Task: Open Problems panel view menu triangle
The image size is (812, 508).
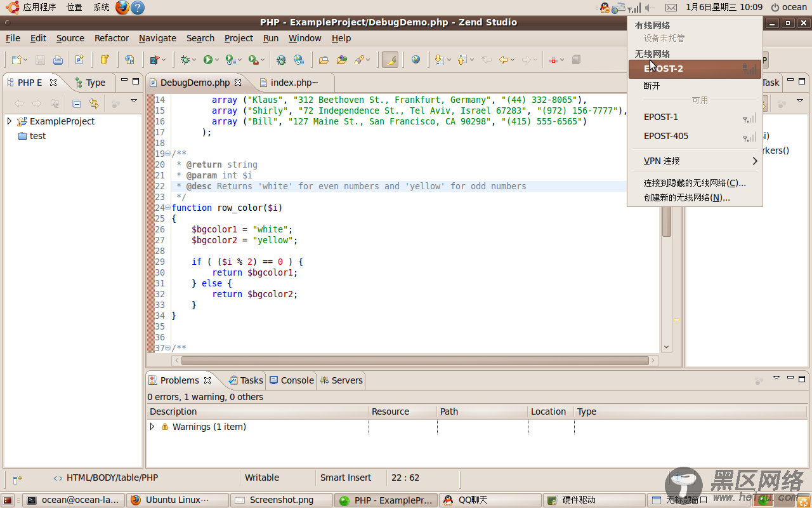Action: [776, 378]
